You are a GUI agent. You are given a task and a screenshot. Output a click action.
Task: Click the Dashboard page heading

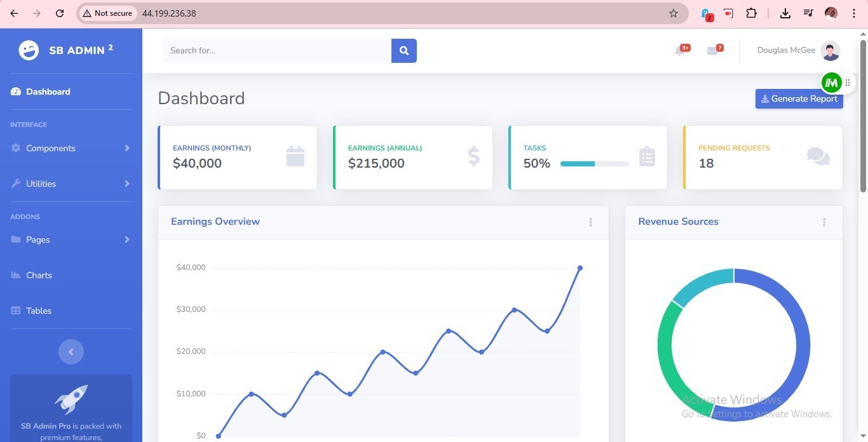click(x=201, y=98)
